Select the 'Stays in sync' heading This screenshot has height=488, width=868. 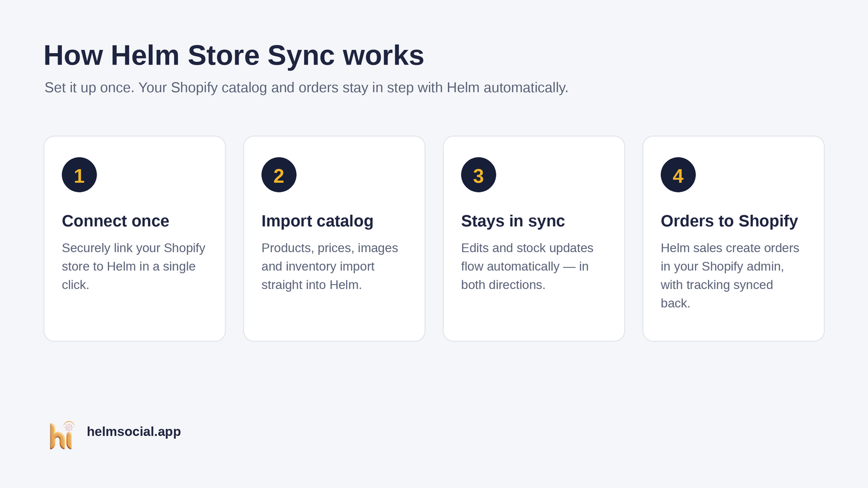click(513, 221)
